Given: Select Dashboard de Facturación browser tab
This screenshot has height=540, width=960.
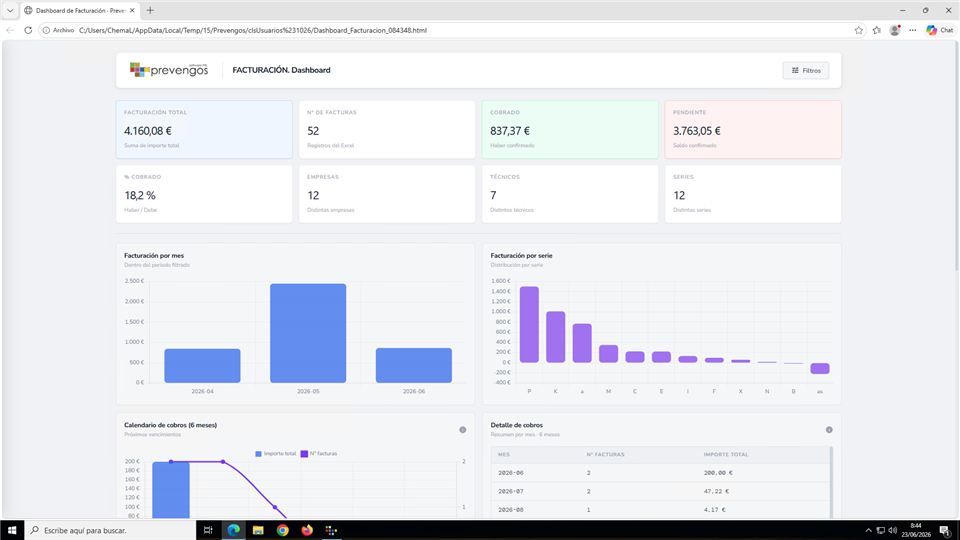Looking at the screenshot, I should point(80,10).
